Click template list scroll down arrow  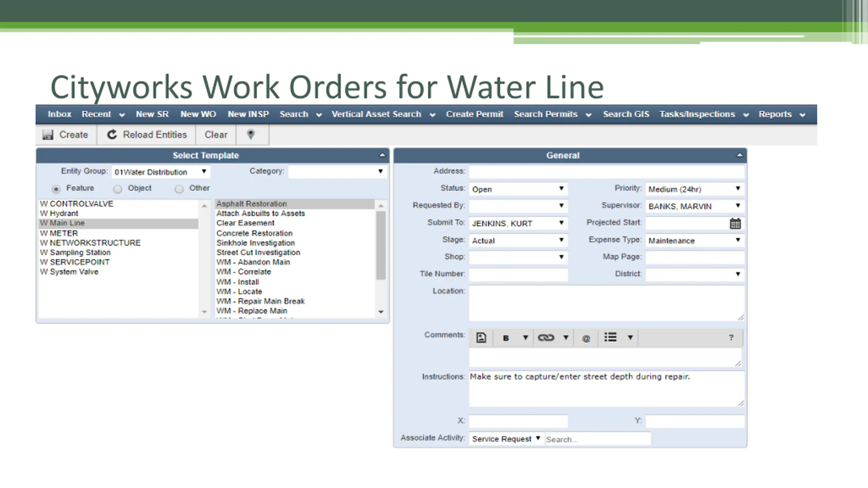pyautogui.click(x=381, y=312)
